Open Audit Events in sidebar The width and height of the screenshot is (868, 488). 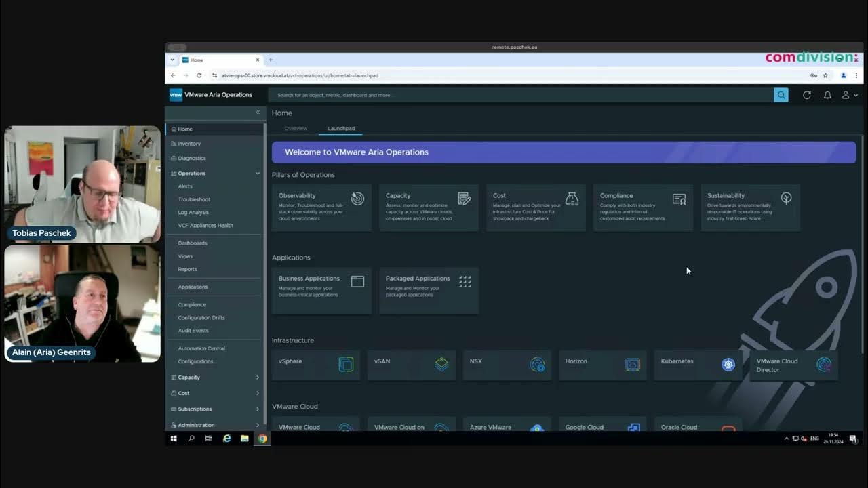193,330
